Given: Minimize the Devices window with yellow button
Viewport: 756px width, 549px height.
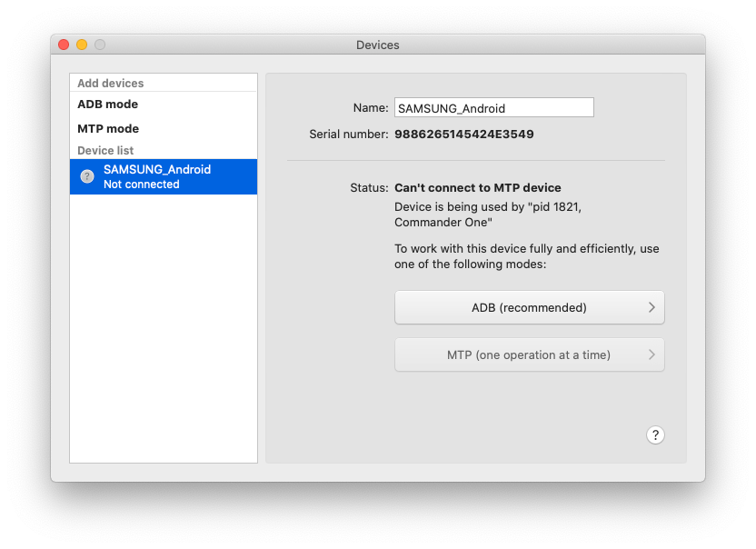Looking at the screenshot, I should click(82, 45).
